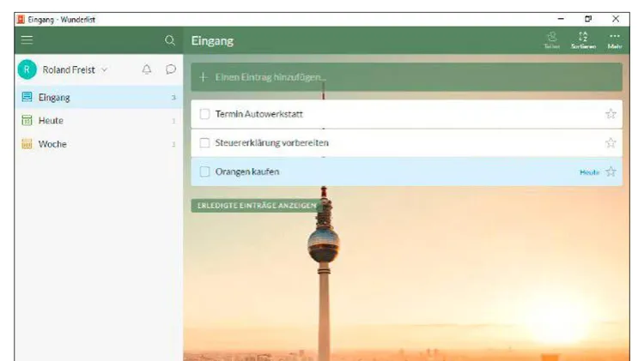Image resolution: width=644 pixels, height=361 pixels.
Task: Select the Eingang list
Action: point(99,97)
